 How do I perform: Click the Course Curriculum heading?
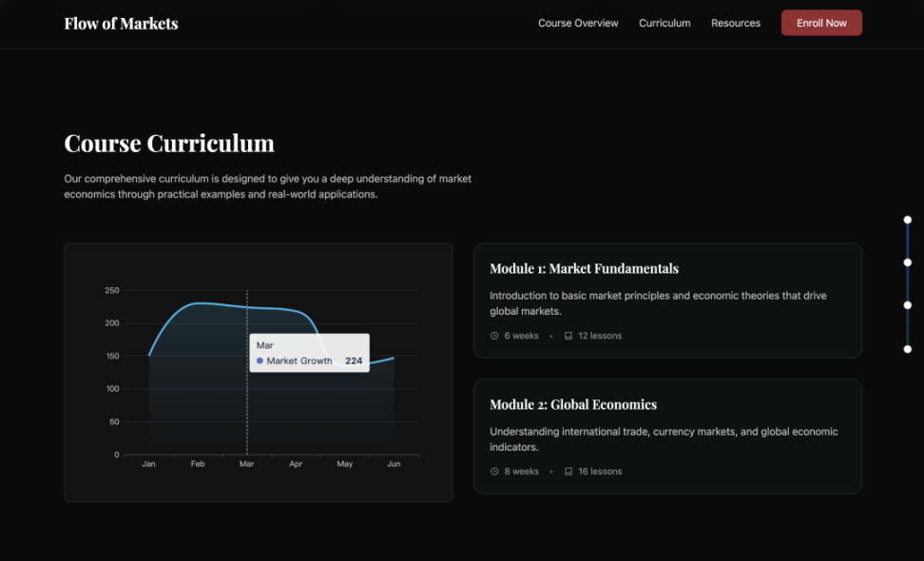coord(169,144)
